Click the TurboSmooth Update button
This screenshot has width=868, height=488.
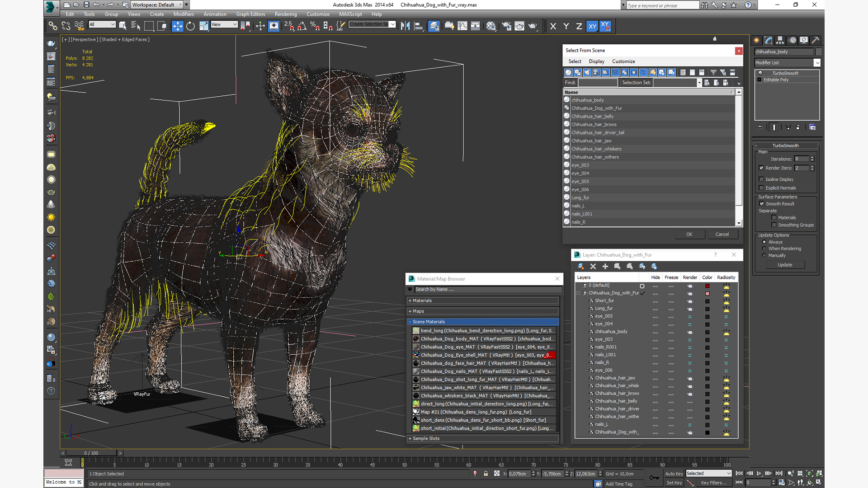click(x=785, y=265)
